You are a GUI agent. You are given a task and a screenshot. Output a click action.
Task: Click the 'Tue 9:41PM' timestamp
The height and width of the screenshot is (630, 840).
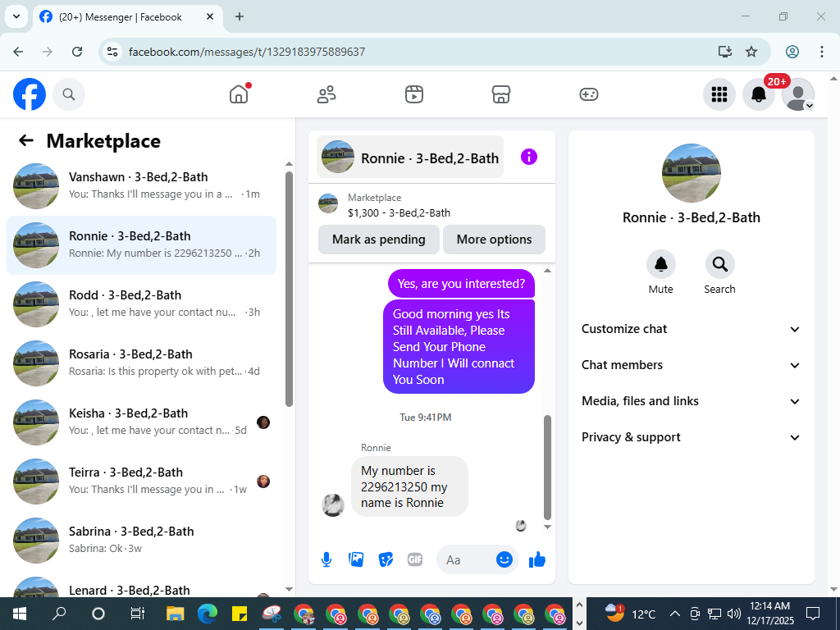426,418
